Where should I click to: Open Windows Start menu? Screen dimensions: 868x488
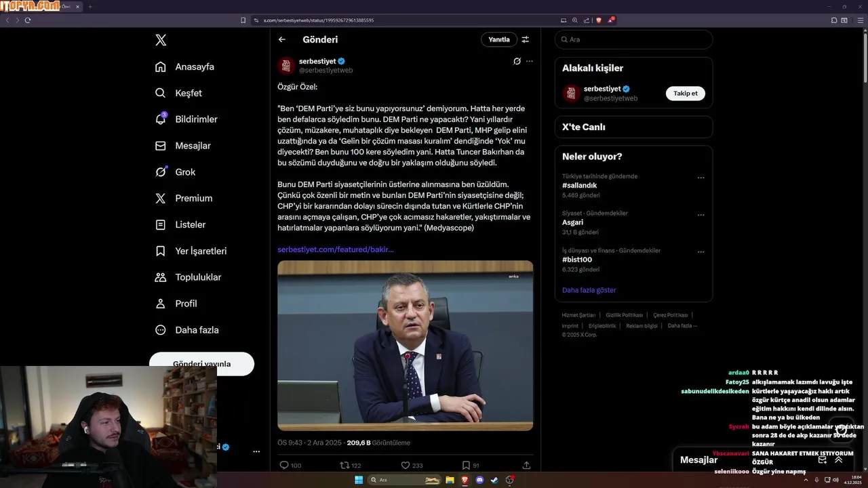coord(359,480)
